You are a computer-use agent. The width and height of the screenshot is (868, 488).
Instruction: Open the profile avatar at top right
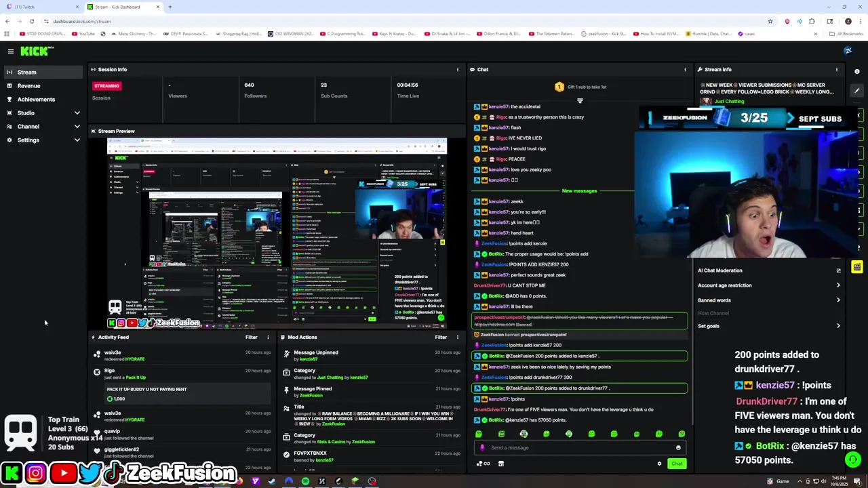[x=848, y=51]
